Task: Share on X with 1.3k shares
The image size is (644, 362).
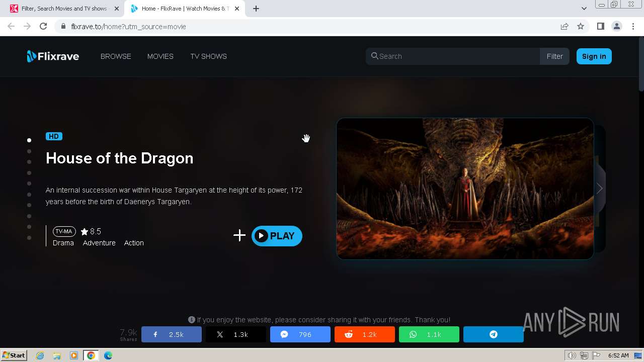Action: [236, 334]
